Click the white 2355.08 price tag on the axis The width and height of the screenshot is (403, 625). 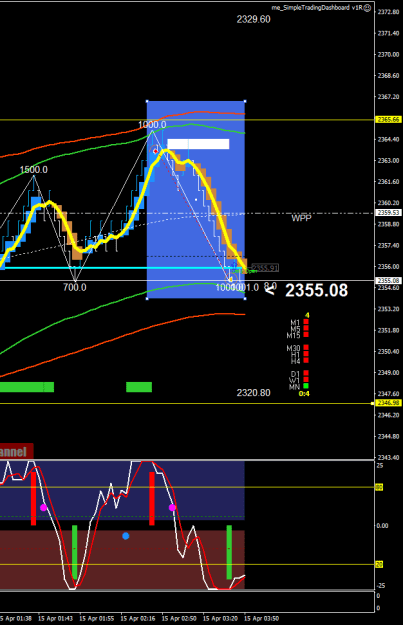pos(389,281)
